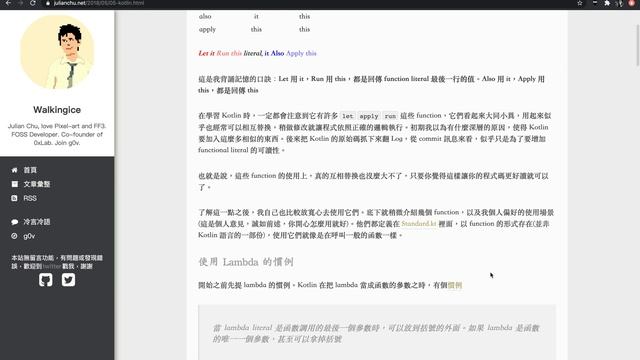Open 冷言冷語 in the sidebar menu

click(x=37, y=222)
